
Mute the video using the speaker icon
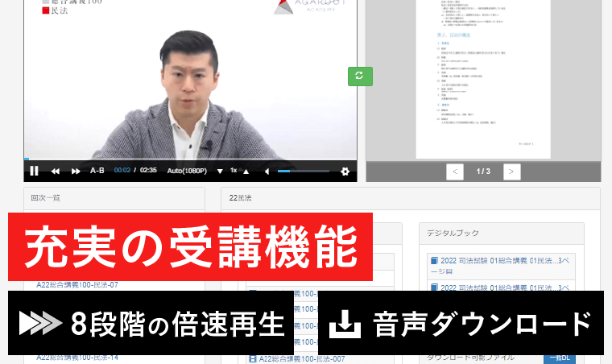point(267,171)
